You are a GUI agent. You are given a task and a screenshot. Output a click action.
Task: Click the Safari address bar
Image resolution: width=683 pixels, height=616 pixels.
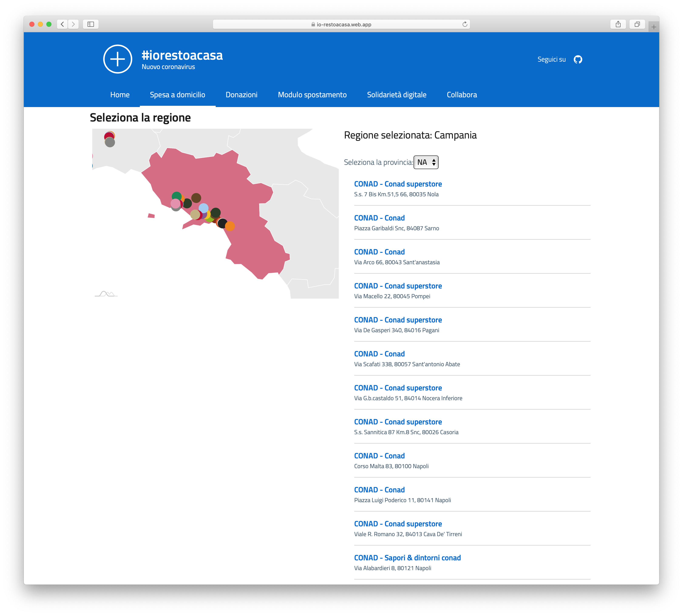341,24
